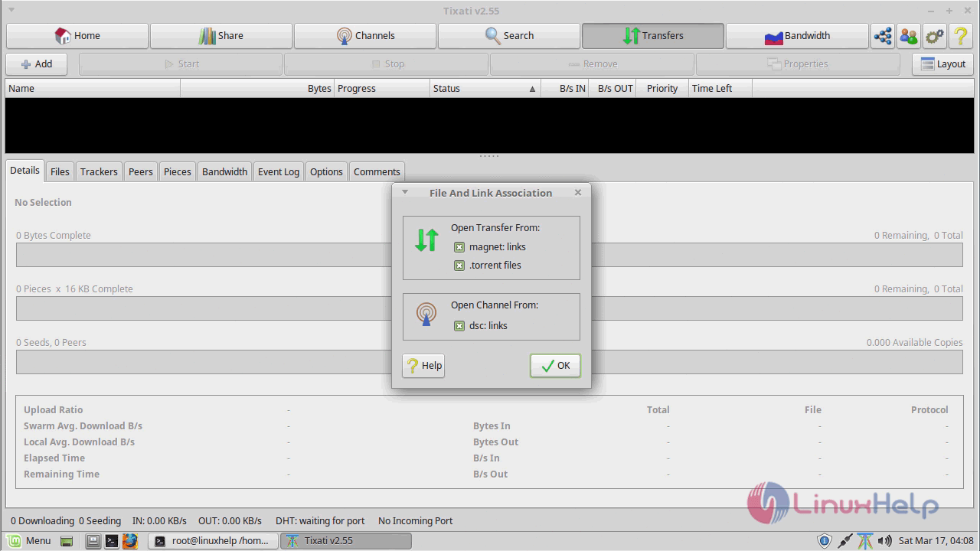The image size is (980, 551).
Task: Click the Seeds and Peers availability bar
Action: pyautogui.click(x=489, y=362)
